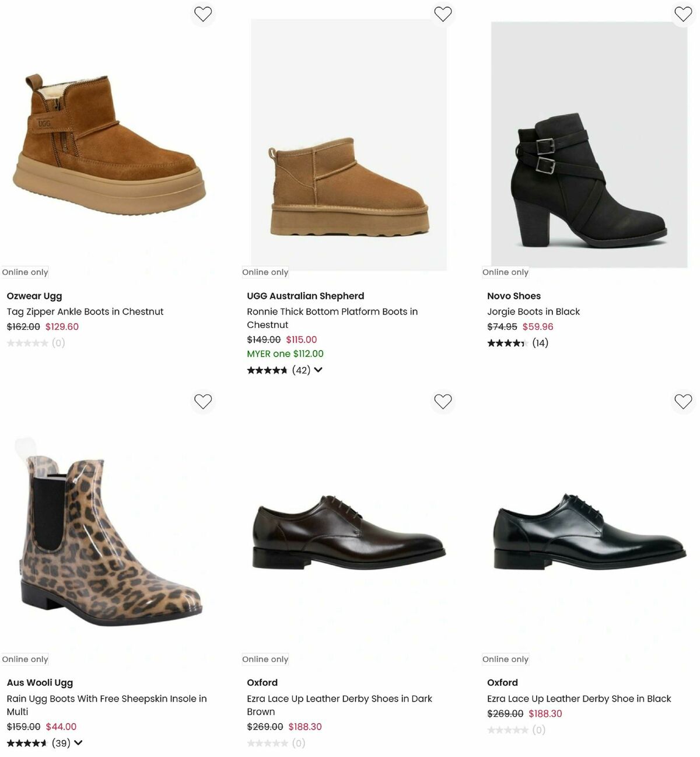The image size is (700, 757).
Task: Add Ozwear Ugg ankle boots to wishlist
Action: (x=202, y=13)
